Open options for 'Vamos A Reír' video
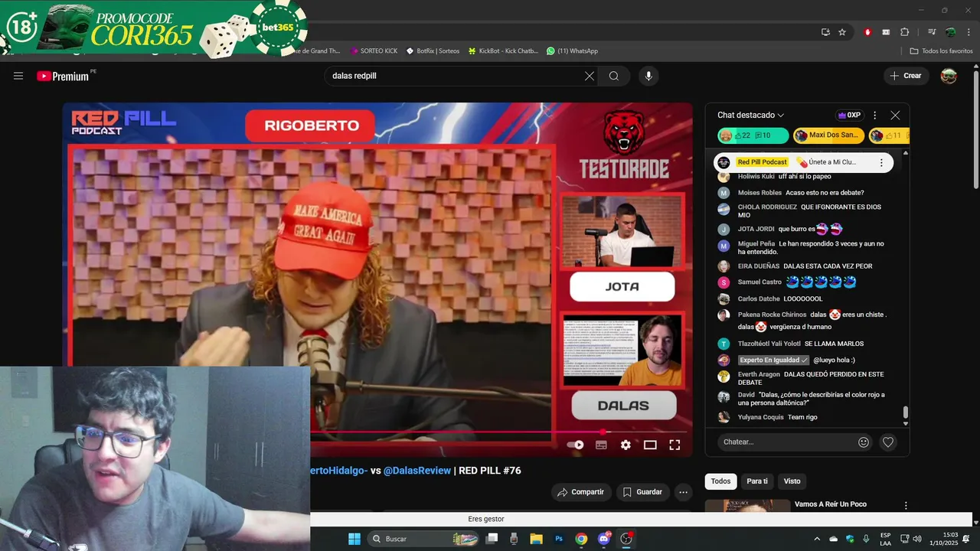This screenshot has height=551, width=980. tap(906, 505)
